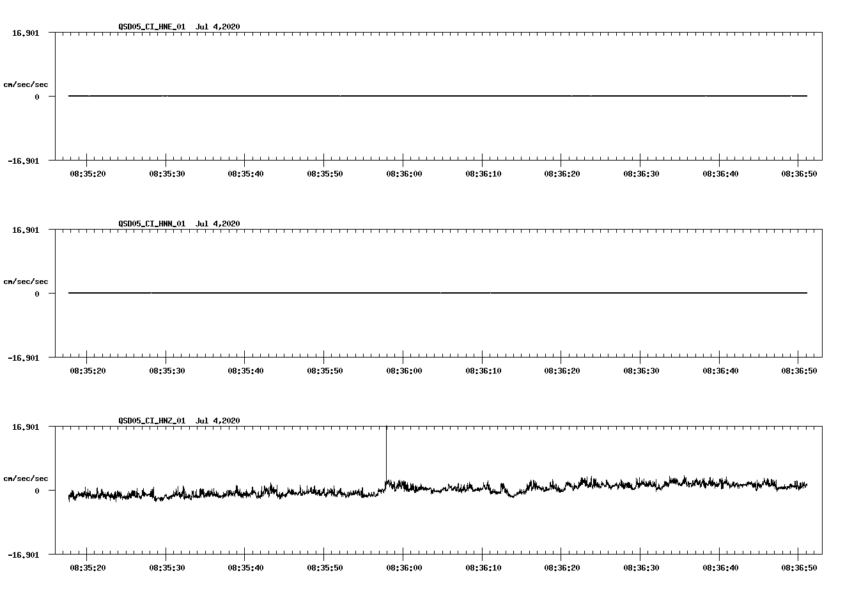Click the QSD05_CI_HNZ_01 Jul 4,2020 title

point(179,421)
